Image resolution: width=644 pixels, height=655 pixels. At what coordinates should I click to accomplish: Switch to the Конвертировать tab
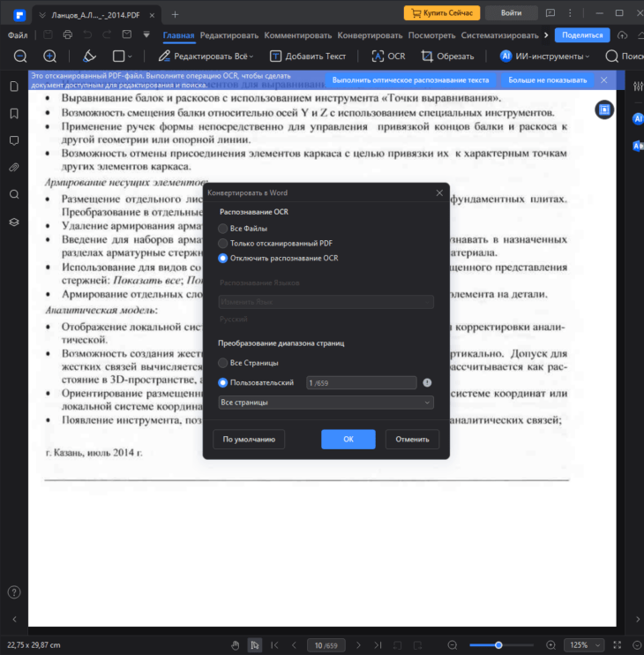pyautogui.click(x=370, y=35)
